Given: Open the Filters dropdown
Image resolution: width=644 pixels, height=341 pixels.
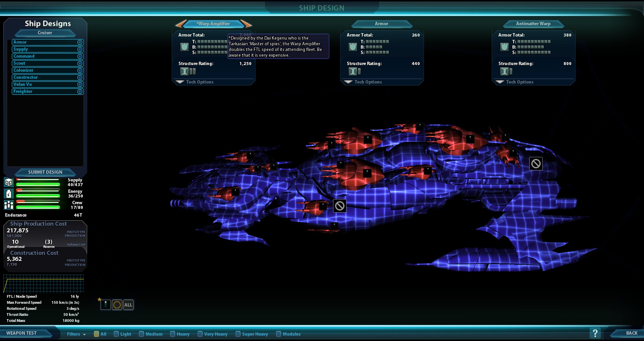Looking at the screenshot, I should coord(76,334).
